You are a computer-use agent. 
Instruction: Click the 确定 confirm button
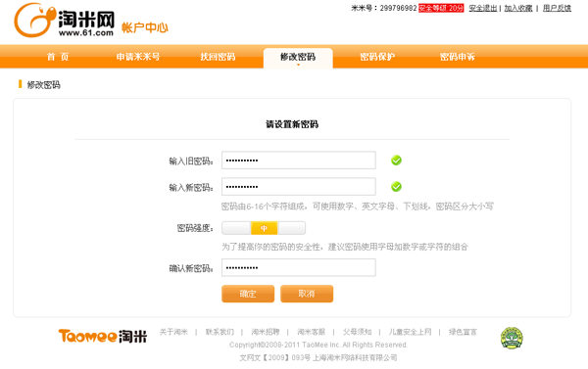(248, 294)
